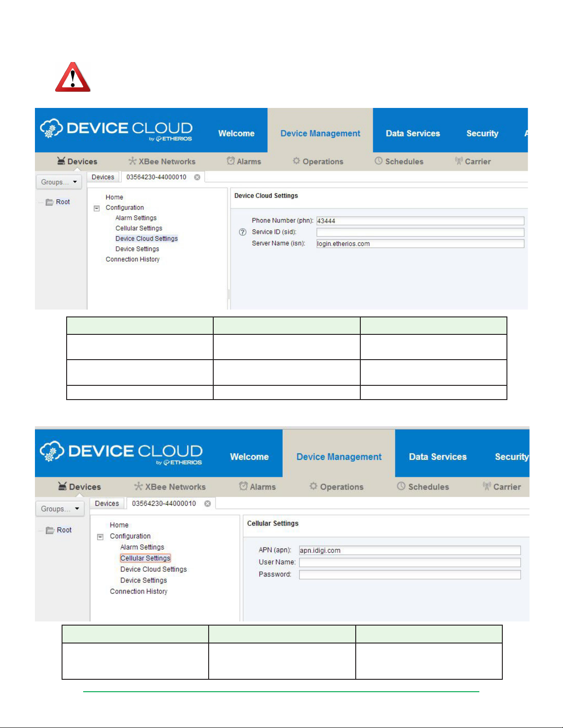Click the empty Service ID (sid) field
This screenshot has height=728, width=563.
click(x=420, y=232)
